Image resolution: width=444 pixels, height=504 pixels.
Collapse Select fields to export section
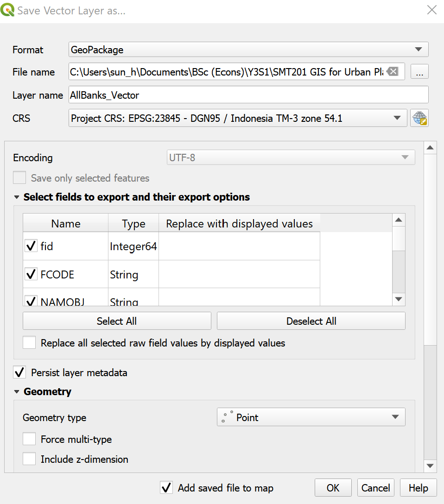[17, 197]
